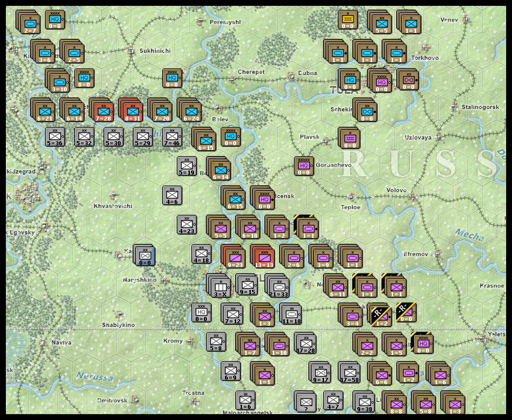The image size is (512, 420).
Task: Click the magenta infantry stack labeled 6=11
Action: pyautogui.click(x=337, y=288)
